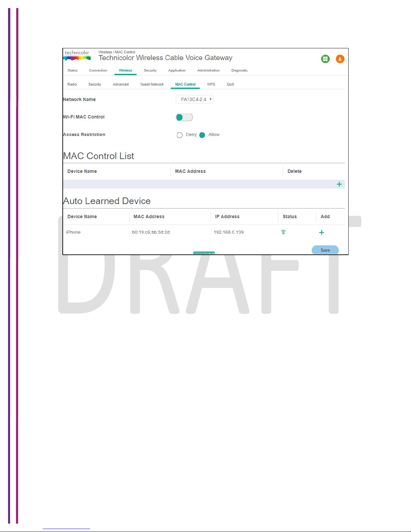This screenshot has width=411, height=532.
Task: Open the orange user account icon
Action: tap(340, 59)
